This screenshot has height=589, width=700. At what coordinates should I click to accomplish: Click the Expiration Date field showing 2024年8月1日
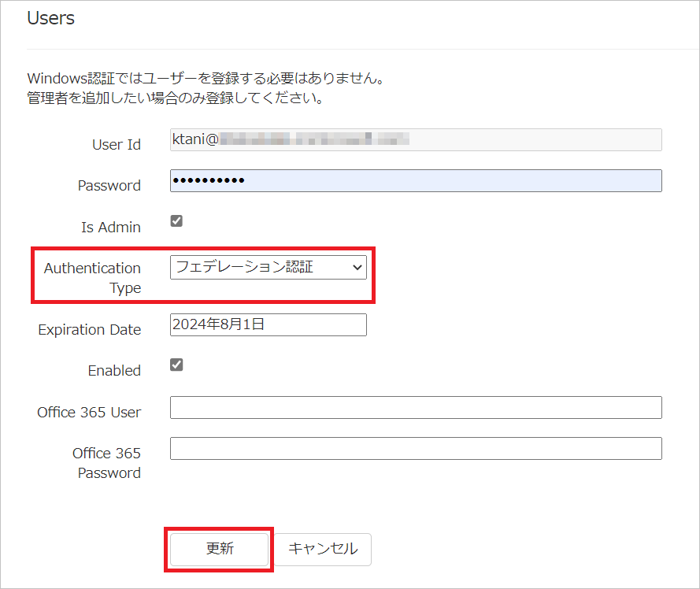[x=268, y=324]
